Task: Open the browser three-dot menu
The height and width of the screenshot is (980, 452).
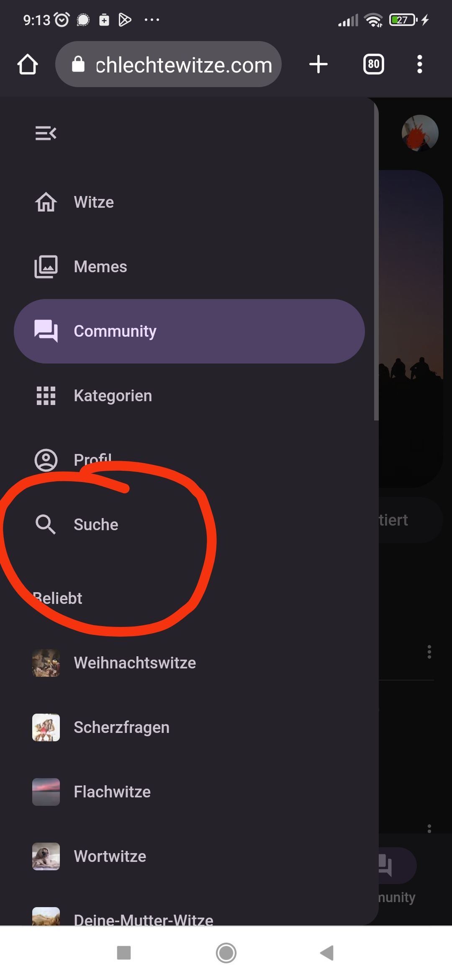Action: (420, 64)
